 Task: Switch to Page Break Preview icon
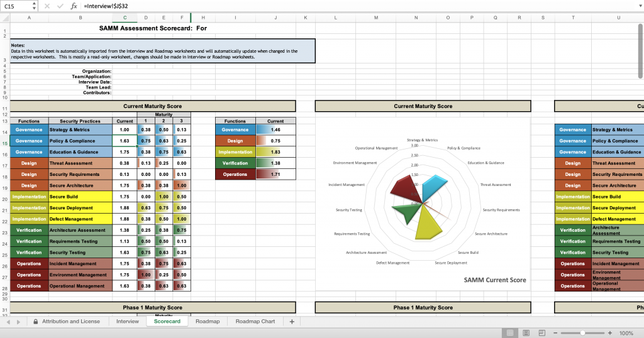coord(540,333)
